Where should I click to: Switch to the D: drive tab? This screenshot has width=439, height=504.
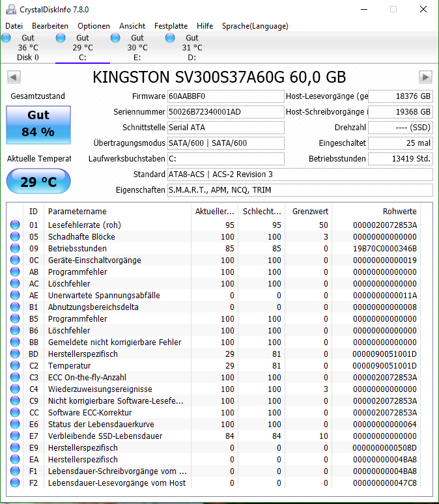click(x=192, y=48)
